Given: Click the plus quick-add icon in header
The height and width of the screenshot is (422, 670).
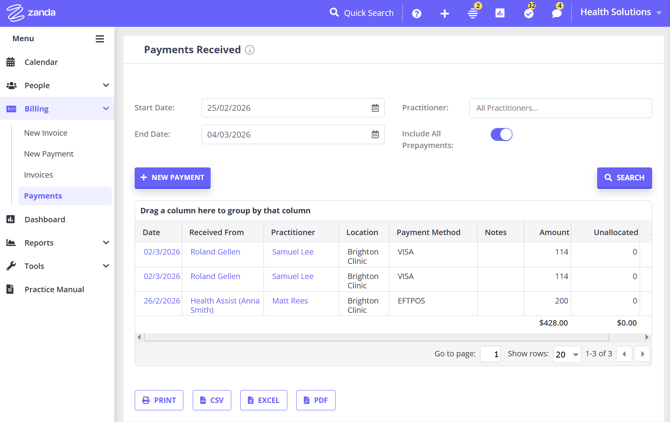Looking at the screenshot, I should (445, 13).
